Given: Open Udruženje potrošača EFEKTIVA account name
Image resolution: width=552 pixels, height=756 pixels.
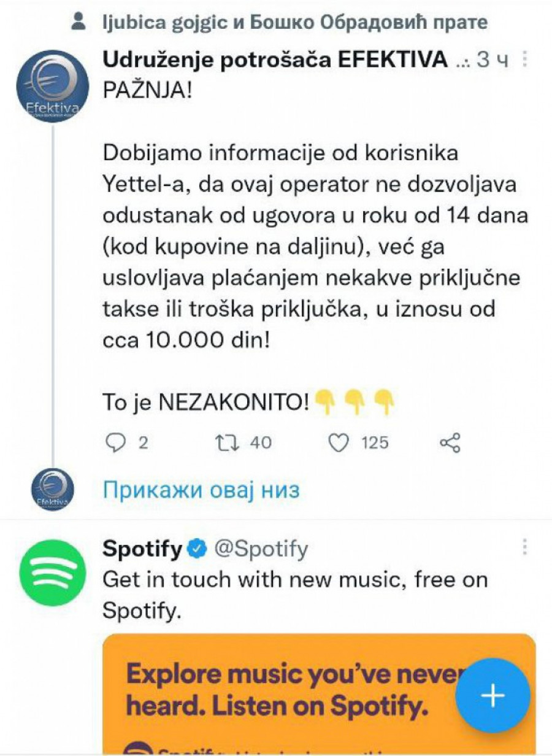Looking at the screenshot, I should (x=275, y=60).
